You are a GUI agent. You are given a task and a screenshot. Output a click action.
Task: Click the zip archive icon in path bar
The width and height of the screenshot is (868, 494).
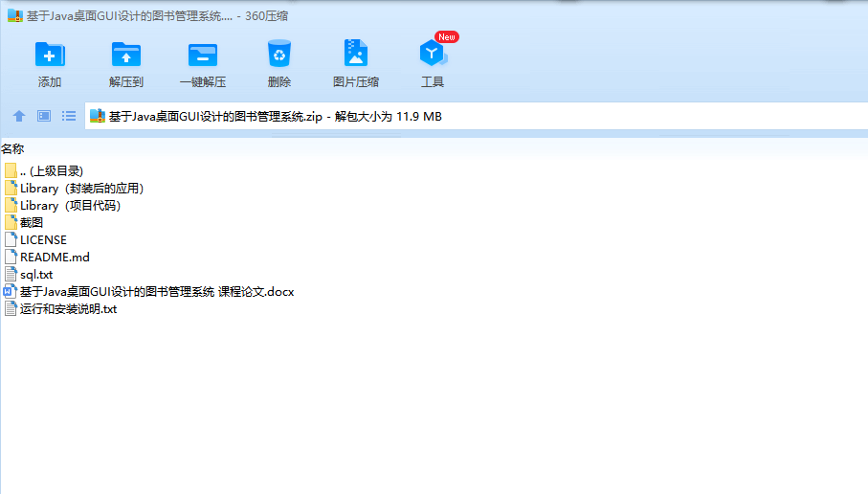tap(98, 116)
